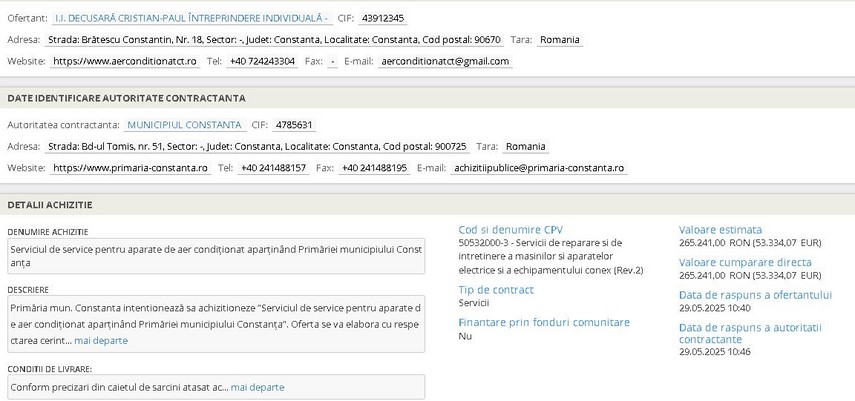
Task: Click the authority address Bd-ul Tomis nr. 51
Action: point(257,147)
